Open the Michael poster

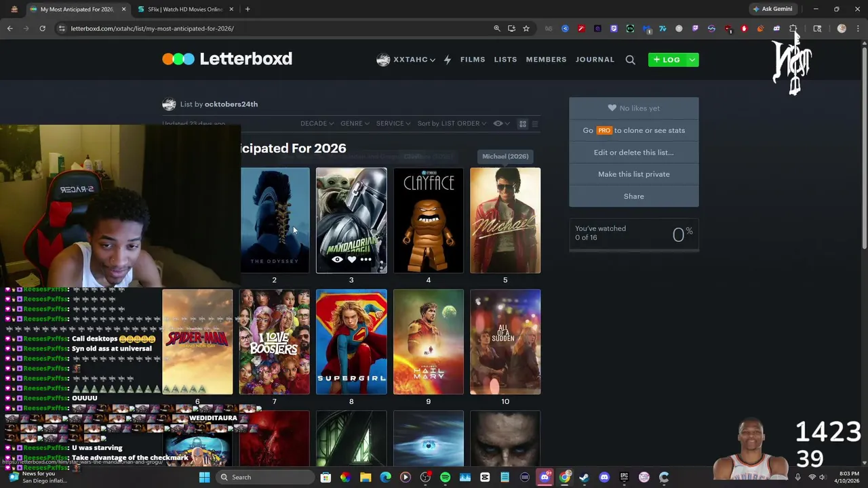pyautogui.click(x=505, y=220)
